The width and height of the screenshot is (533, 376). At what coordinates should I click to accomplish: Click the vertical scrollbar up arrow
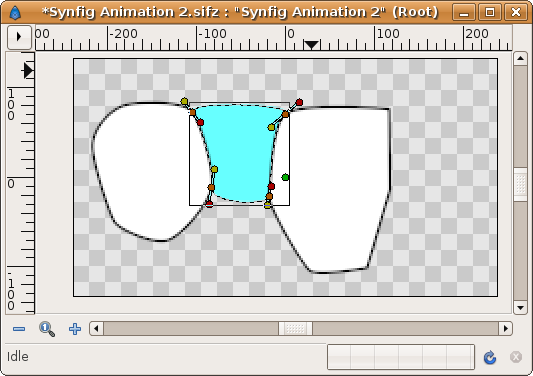point(520,58)
